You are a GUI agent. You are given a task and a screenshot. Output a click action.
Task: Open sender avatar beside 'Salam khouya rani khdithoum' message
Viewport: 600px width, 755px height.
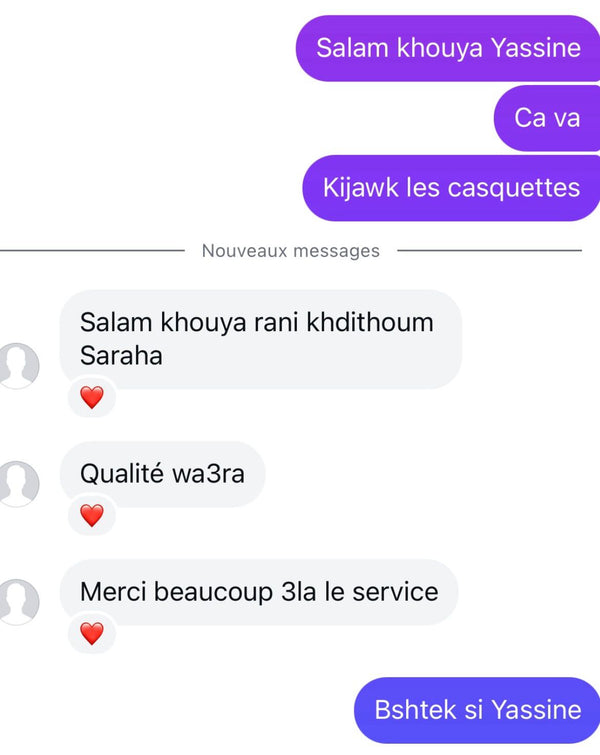point(18,365)
